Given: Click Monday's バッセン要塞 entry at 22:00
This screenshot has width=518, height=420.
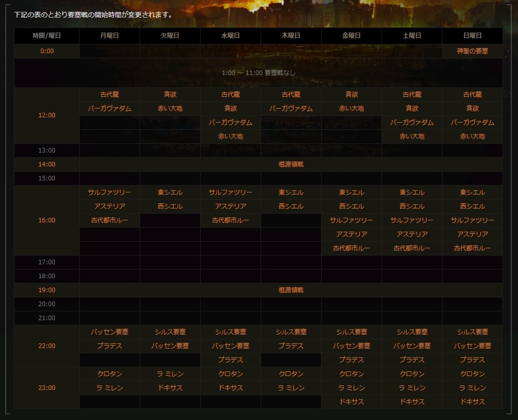Looking at the screenshot, I should click(109, 332).
